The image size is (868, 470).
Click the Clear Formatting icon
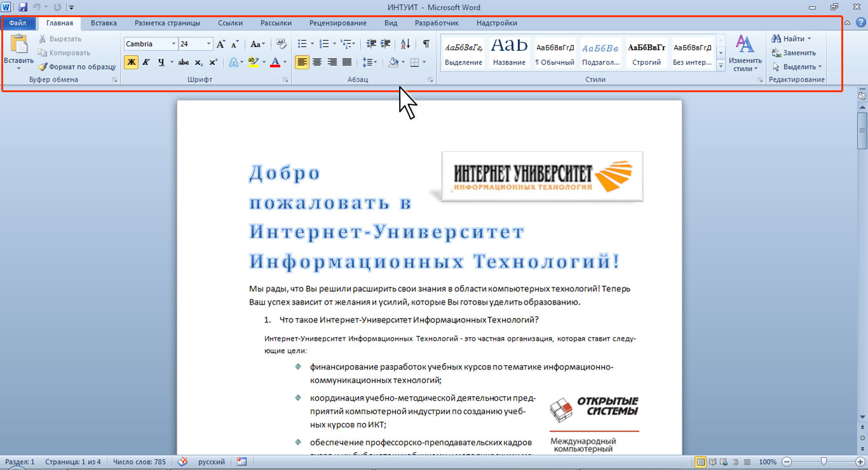(x=281, y=44)
